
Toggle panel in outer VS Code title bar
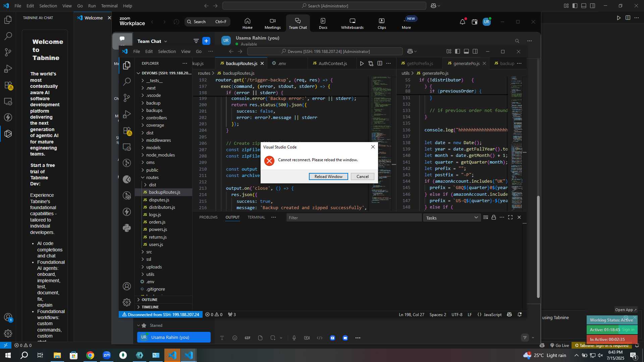tap(584, 6)
